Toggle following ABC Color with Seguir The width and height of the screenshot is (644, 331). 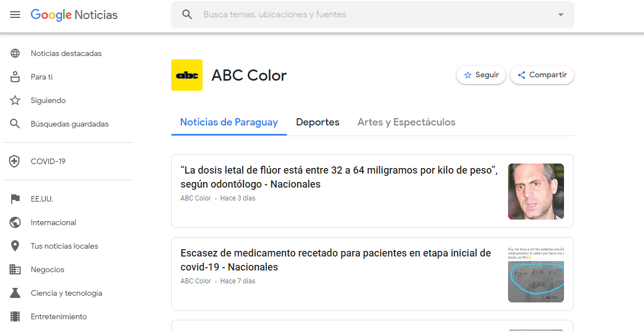pyautogui.click(x=481, y=74)
